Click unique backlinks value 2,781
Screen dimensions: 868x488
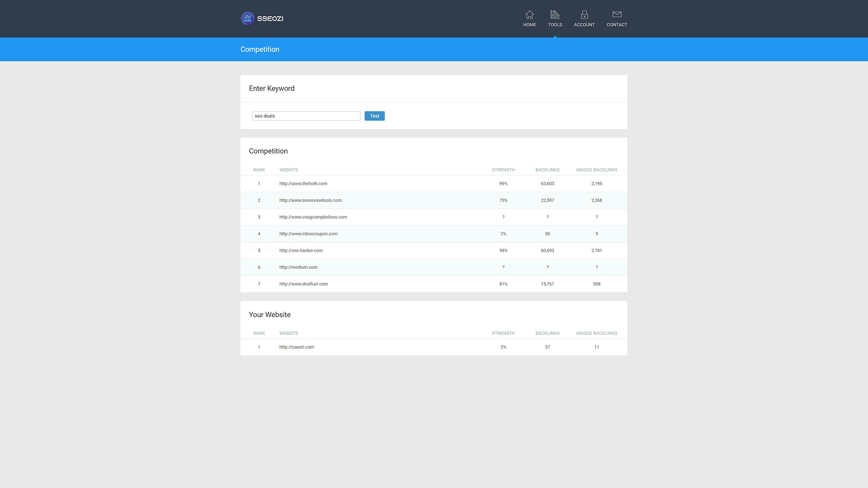tap(597, 251)
